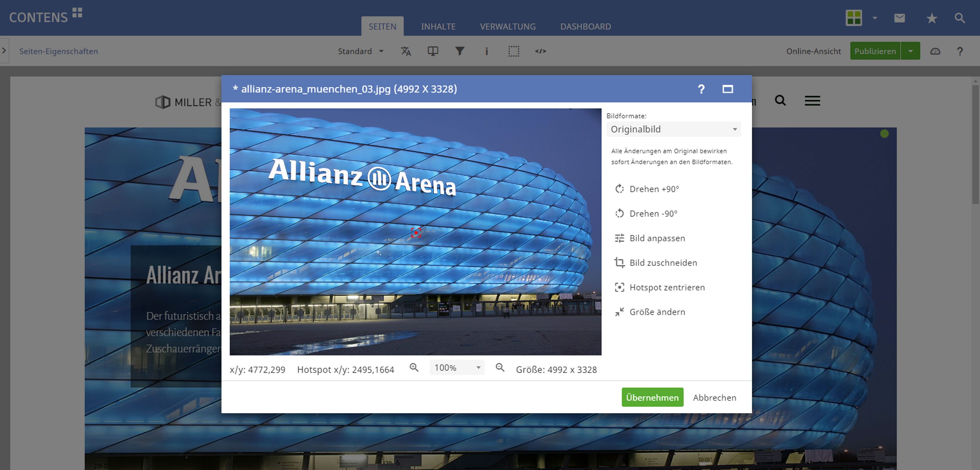Open Online-Ansicht of the page
980x470 pixels.
click(x=814, y=51)
